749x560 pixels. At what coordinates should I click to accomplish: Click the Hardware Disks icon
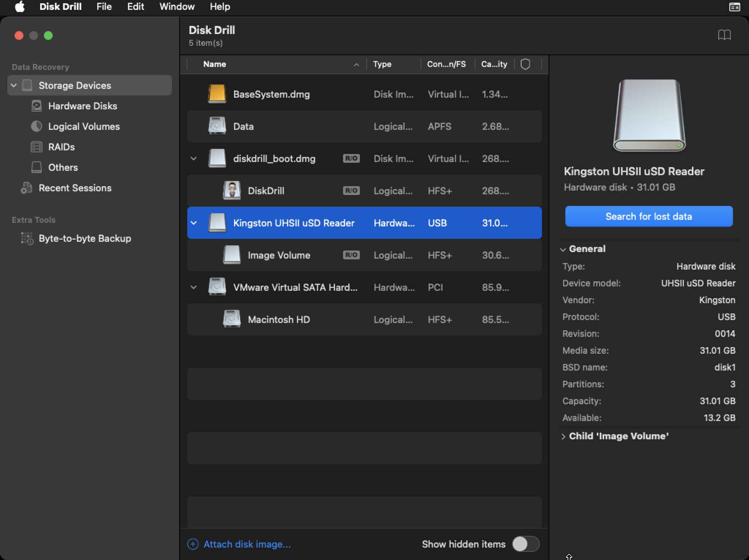pos(37,106)
